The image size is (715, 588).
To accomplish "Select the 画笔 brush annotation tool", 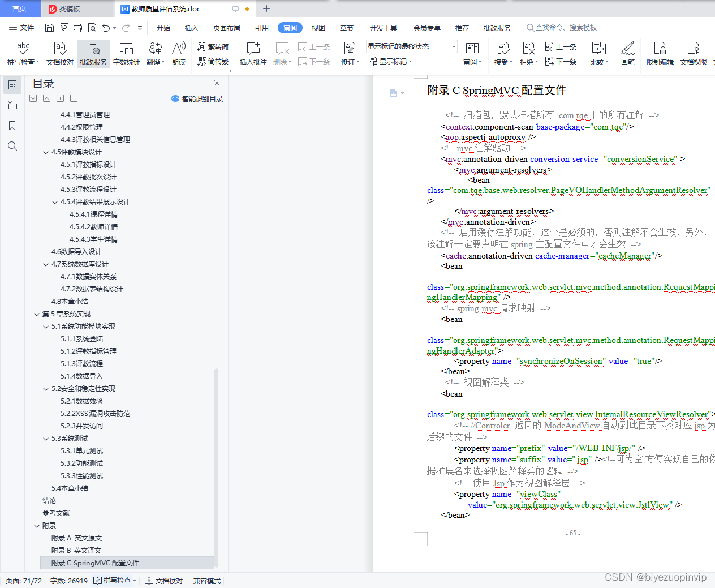I will click(628, 54).
